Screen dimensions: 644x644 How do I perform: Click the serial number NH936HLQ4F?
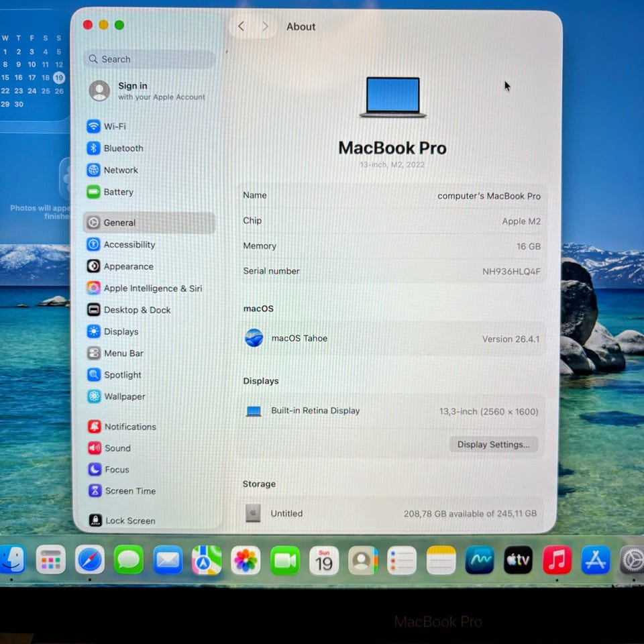[511, 272]
